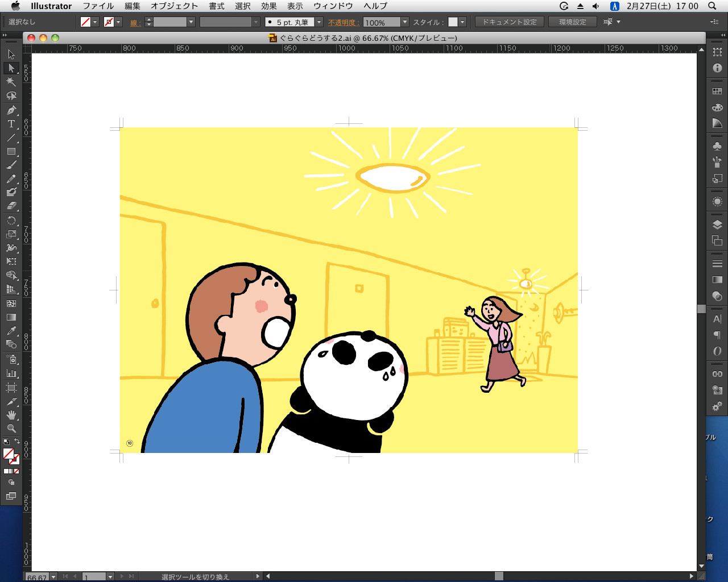728x582 pixels.
Task: Open the Brushes panel icon
Action: [x=717, y=163]
